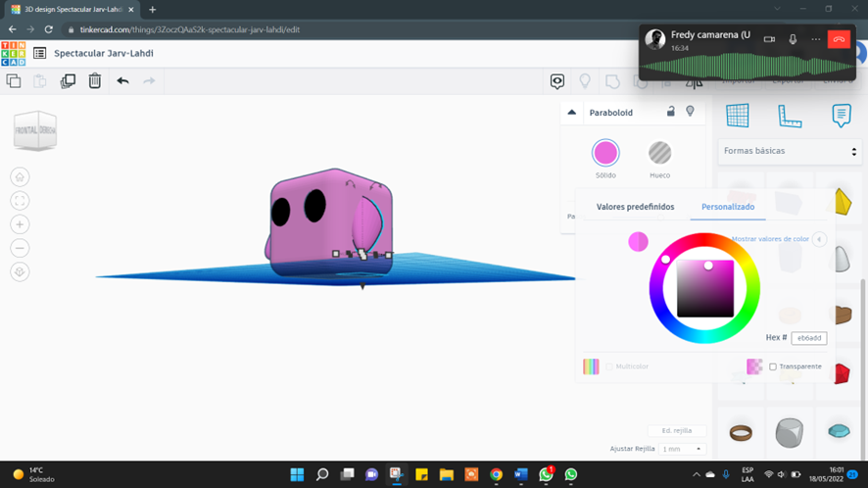Click Mostrar valores de color link
Screen dimensions: 868x488
pos(770,239)
